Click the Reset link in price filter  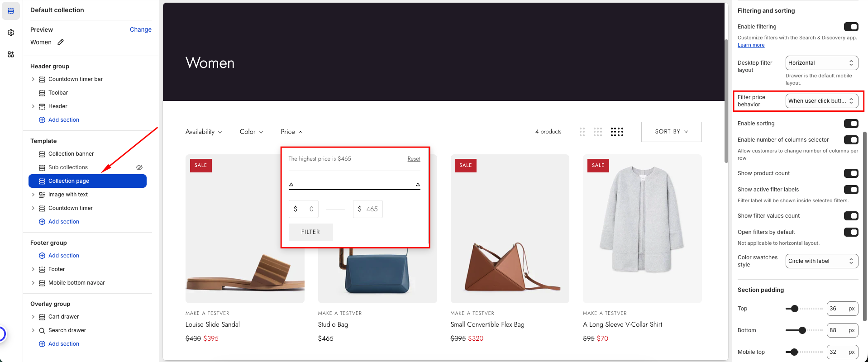coord(414,159)
